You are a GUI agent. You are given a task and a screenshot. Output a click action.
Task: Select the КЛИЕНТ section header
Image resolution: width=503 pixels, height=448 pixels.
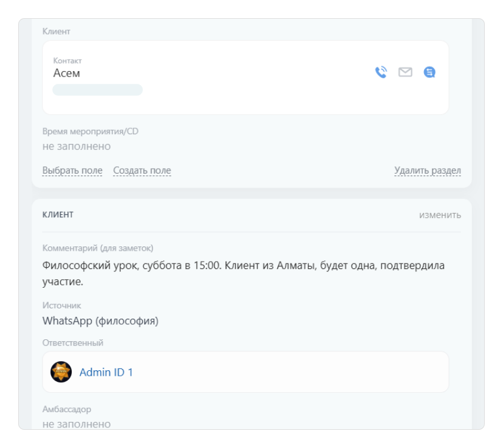coord(58,214)
